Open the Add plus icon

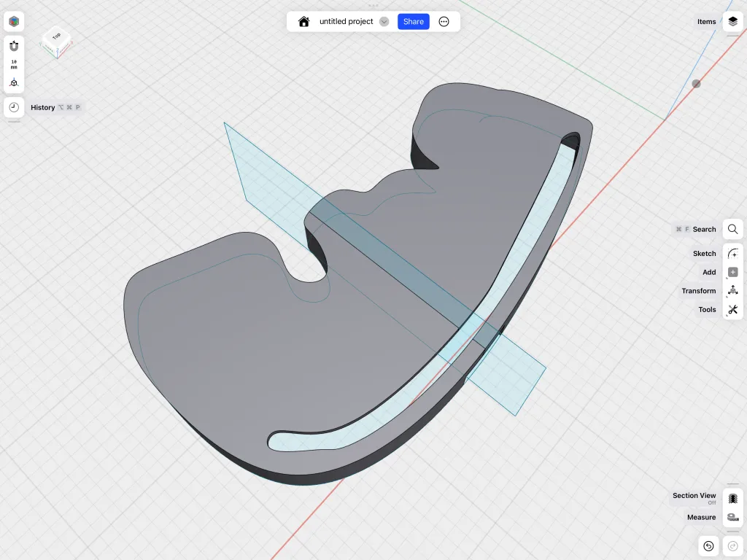pyautogui.click(x=732, y=272)
